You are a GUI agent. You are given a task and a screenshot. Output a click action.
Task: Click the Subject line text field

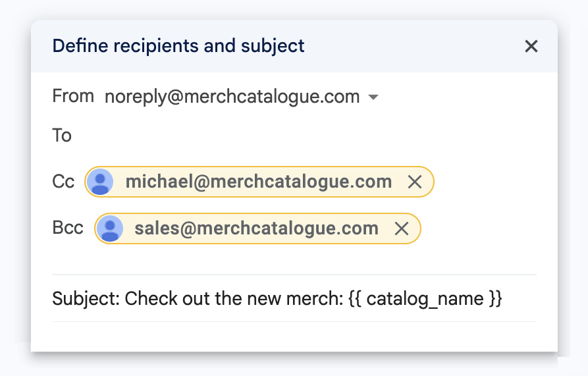pyautogui.click(x=294, y=298)
